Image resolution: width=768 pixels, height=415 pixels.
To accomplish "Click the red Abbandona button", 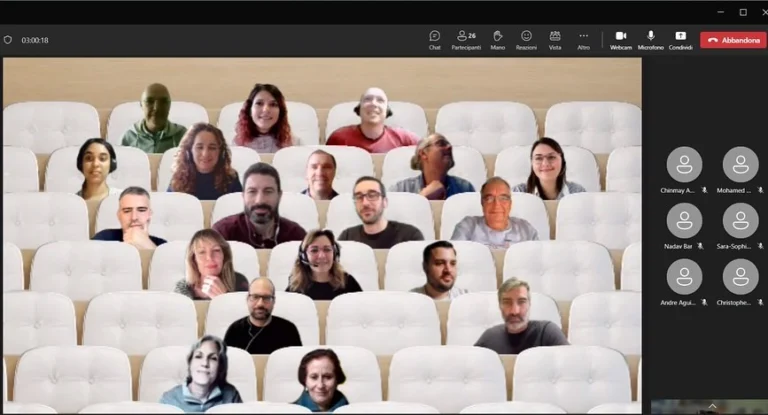I will click(732, 40).
